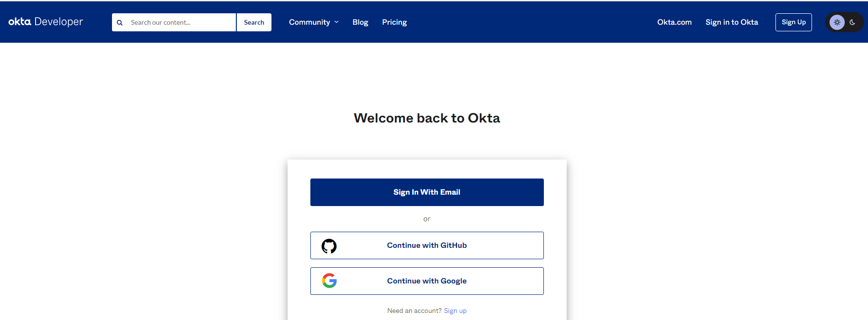Select Continue with Google
Viewport: 868px width, 320px height.
coord(427,281)
